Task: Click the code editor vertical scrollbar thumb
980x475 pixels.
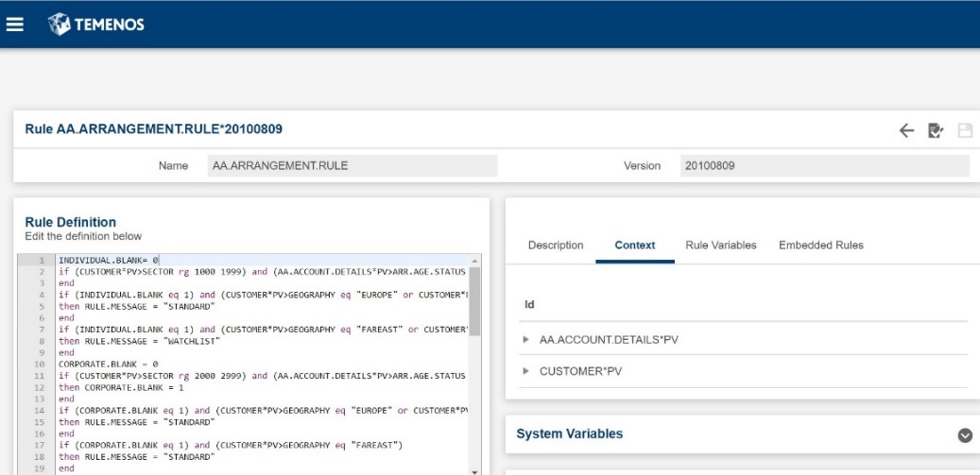Action: tap(474, 301)
